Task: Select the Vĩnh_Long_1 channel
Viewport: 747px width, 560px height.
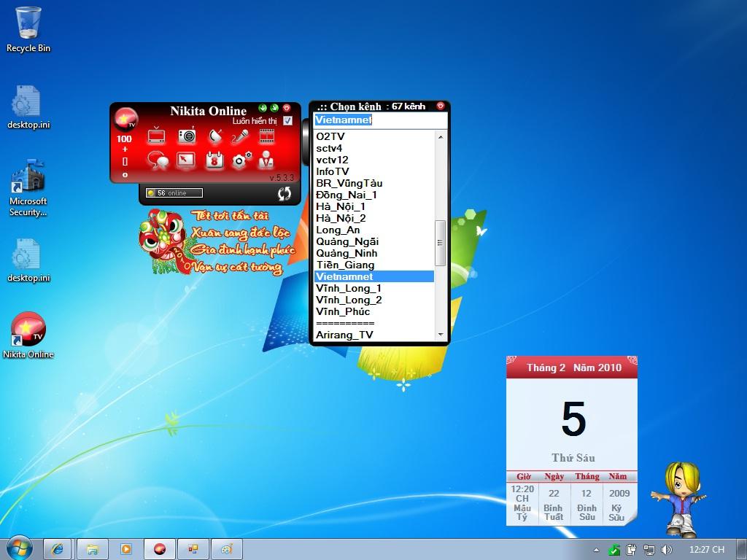Action: [374, 288]
